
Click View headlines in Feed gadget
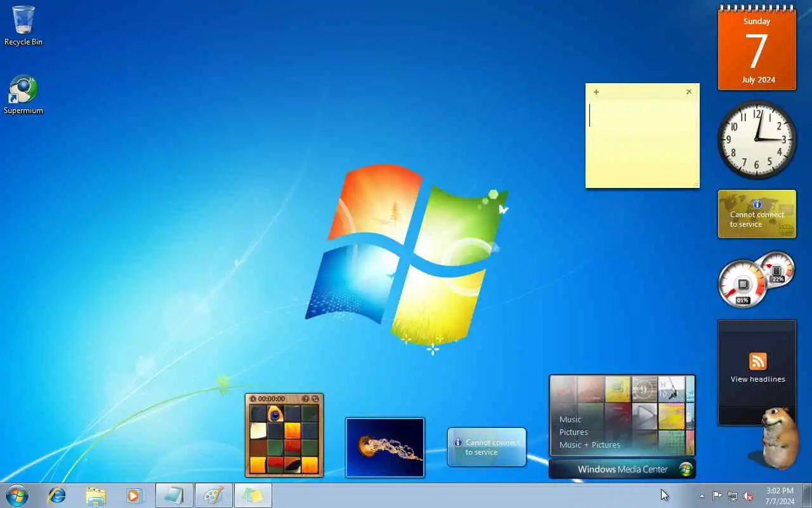click(x=757, y=379)
